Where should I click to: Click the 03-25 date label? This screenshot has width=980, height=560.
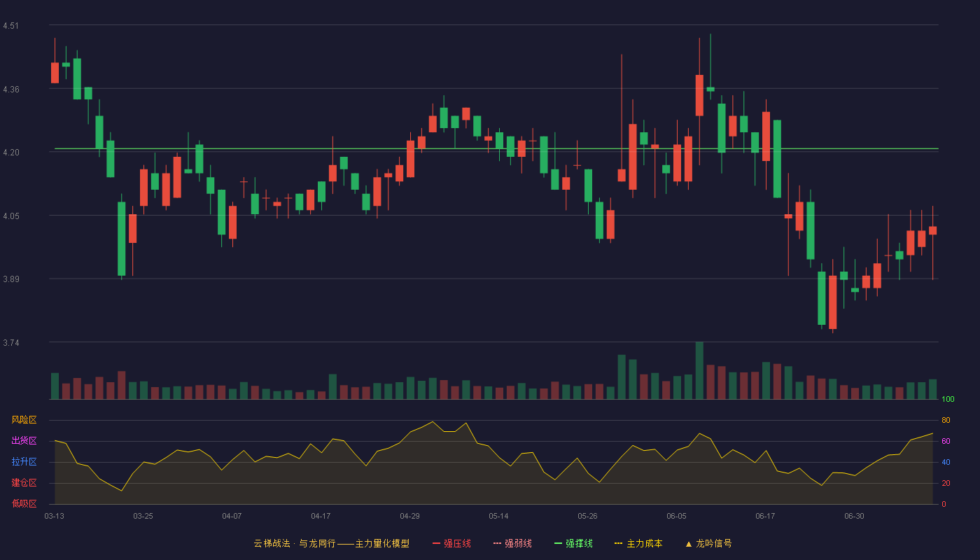point(143,516)
